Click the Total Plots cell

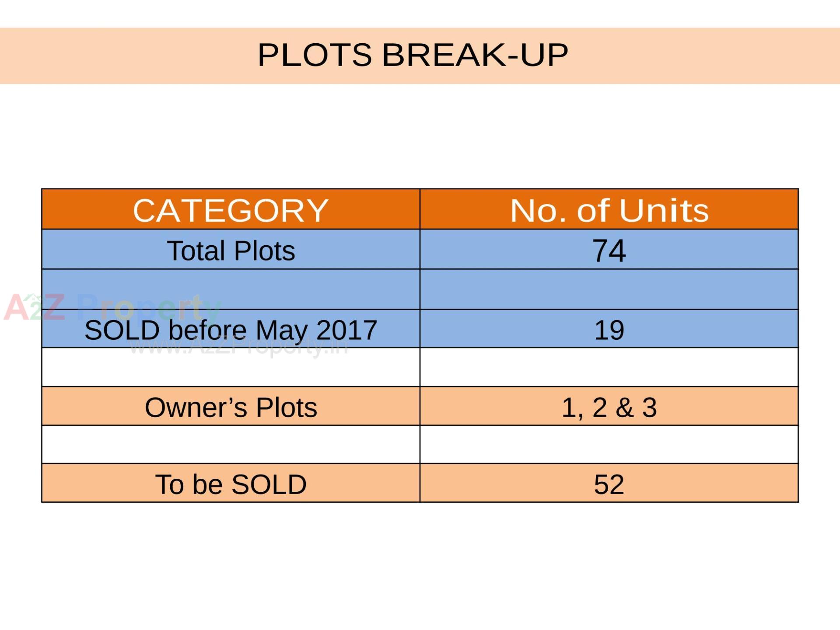(231, 251)
